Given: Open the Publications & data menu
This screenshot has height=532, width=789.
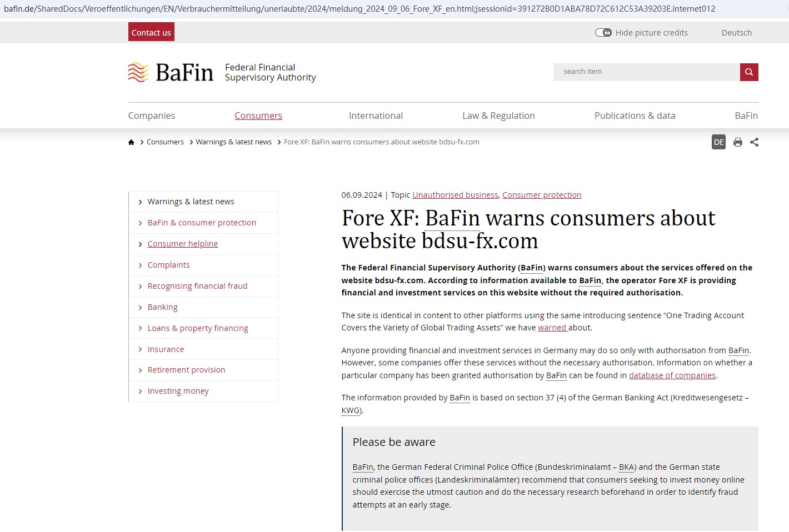Looking at the screenshot, I should 635,116.
